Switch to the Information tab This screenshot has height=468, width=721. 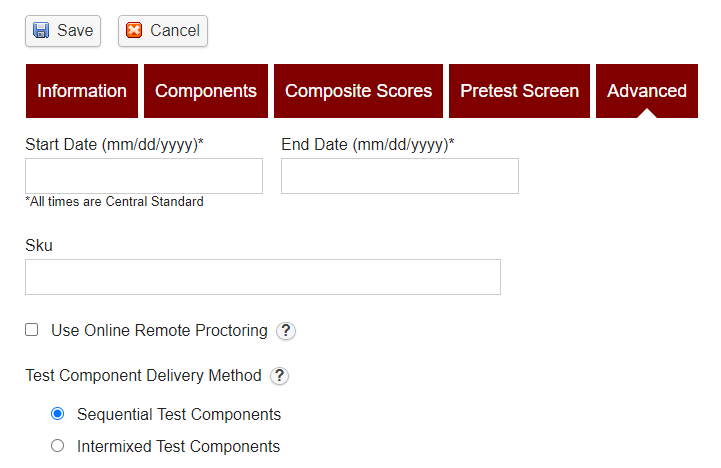(x=82, y=91)
